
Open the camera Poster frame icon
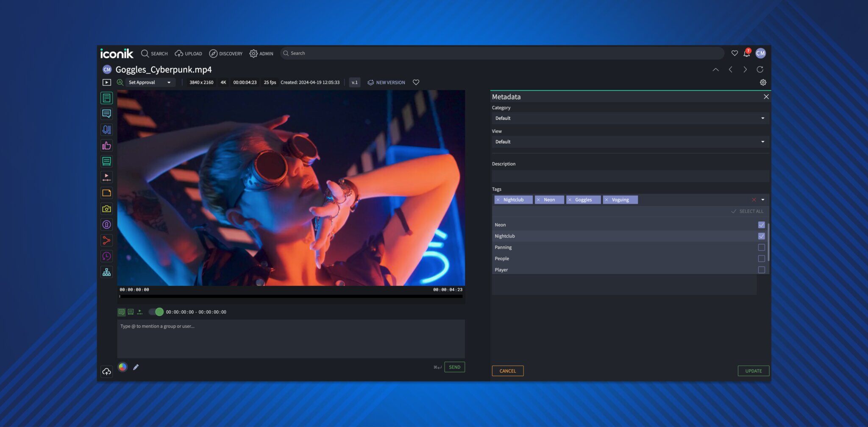pos(106,209)
